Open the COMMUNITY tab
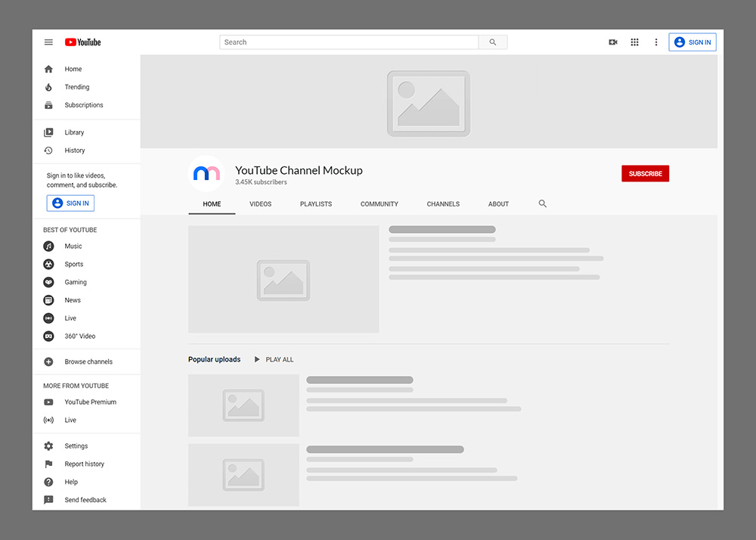Image resolution: width=756 pixels, height=540 pixels. pos(380,204)
